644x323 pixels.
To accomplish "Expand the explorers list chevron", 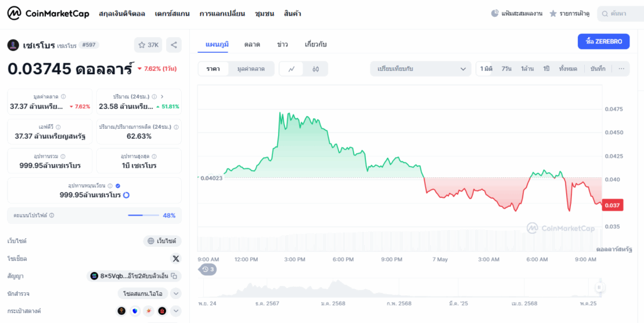I will (175, 293).
